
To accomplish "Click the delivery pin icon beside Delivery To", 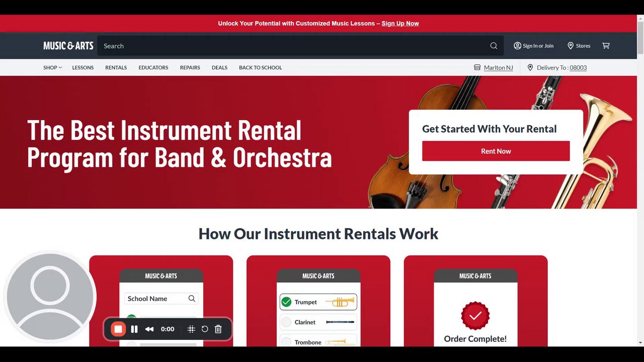I will click(530, 67).
